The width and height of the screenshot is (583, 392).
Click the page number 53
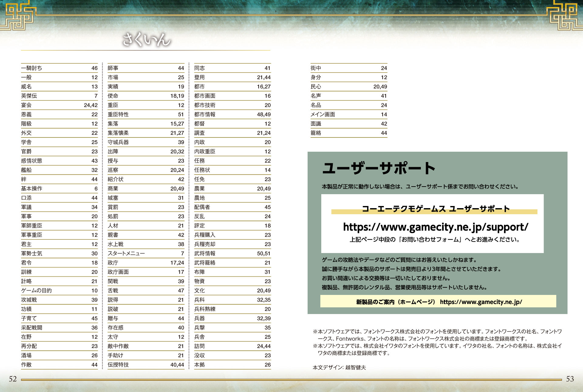coord(570,379)
